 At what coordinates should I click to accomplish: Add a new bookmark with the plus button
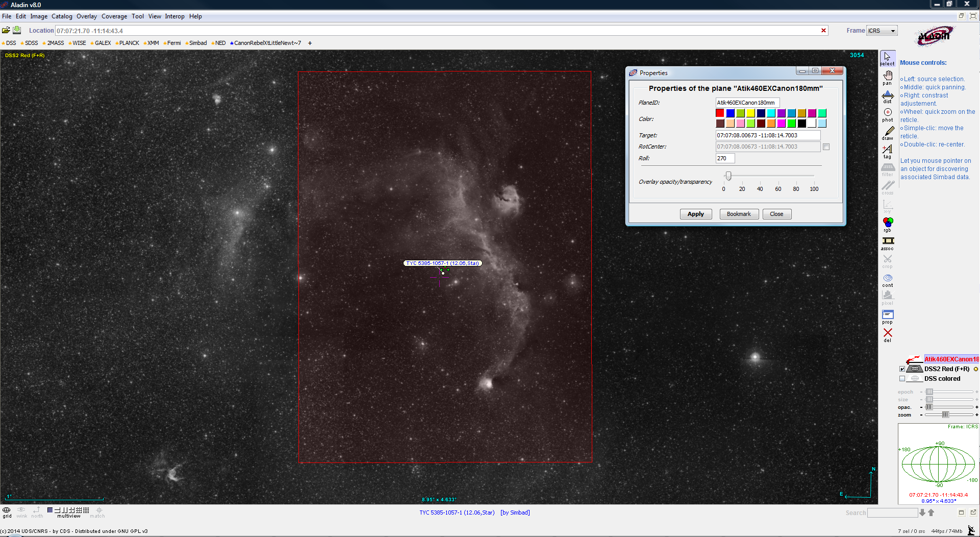click(x=310, y=43)
